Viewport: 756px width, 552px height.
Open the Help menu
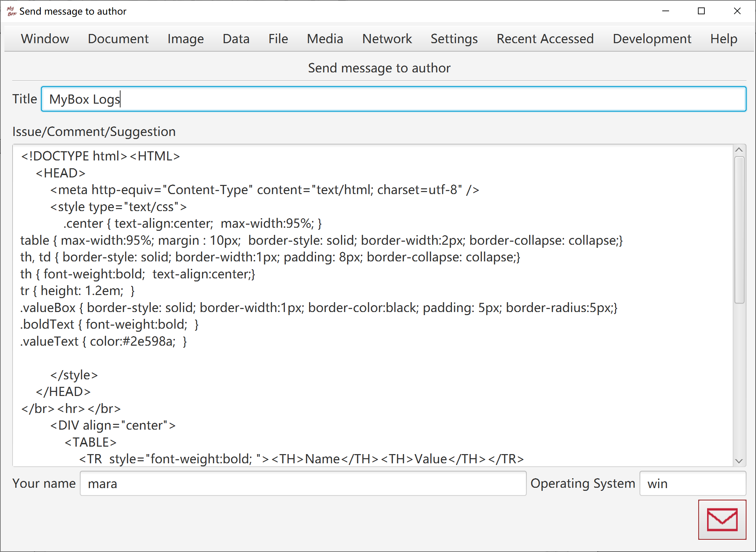pos(724,39)
